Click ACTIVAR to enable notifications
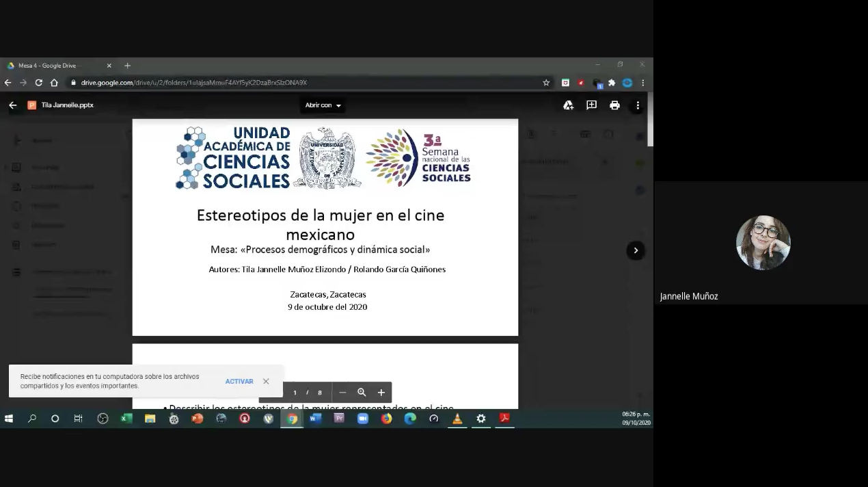868x487 pixels. pos(239,382)
